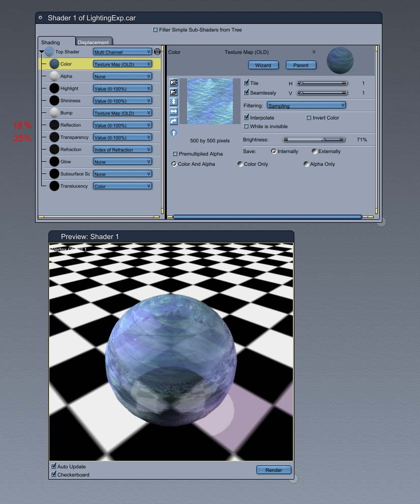
Task: Click the water texture map thumbnail
Action: point(210,101)
